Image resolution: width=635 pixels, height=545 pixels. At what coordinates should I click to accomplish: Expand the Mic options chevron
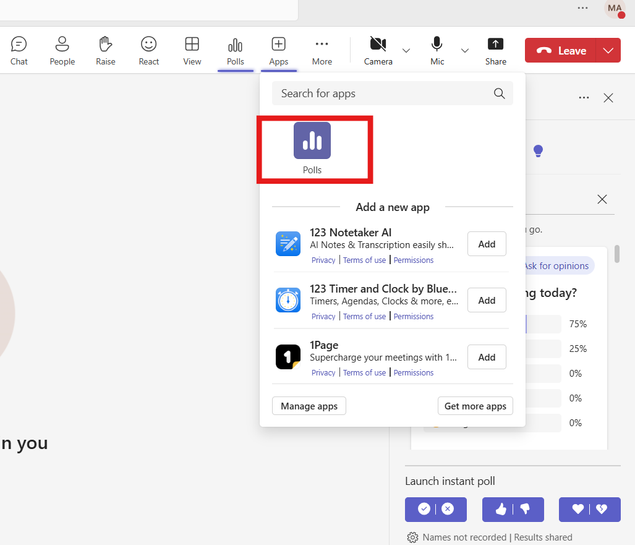click(x=465, y=51)
